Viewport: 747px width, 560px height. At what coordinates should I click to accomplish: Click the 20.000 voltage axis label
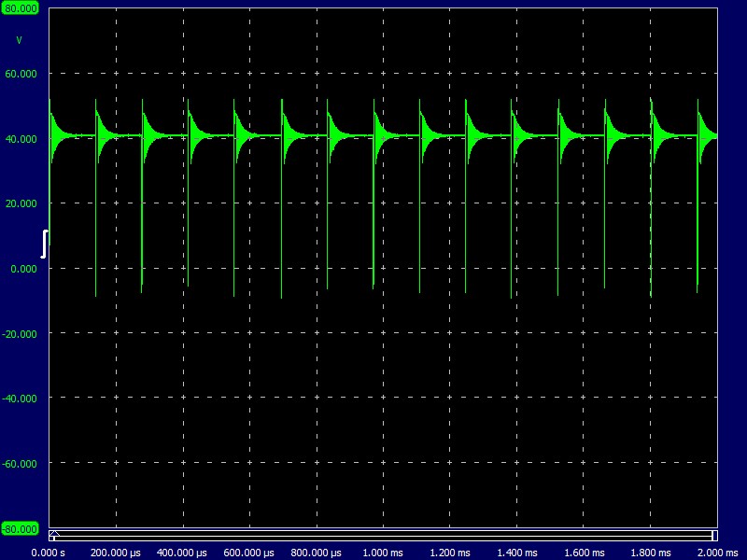[21, 203]
